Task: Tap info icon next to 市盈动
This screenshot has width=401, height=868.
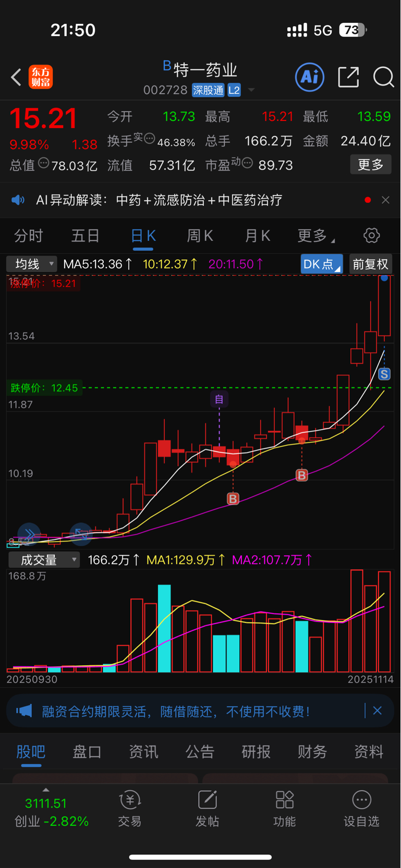Action: pos(247,163)
